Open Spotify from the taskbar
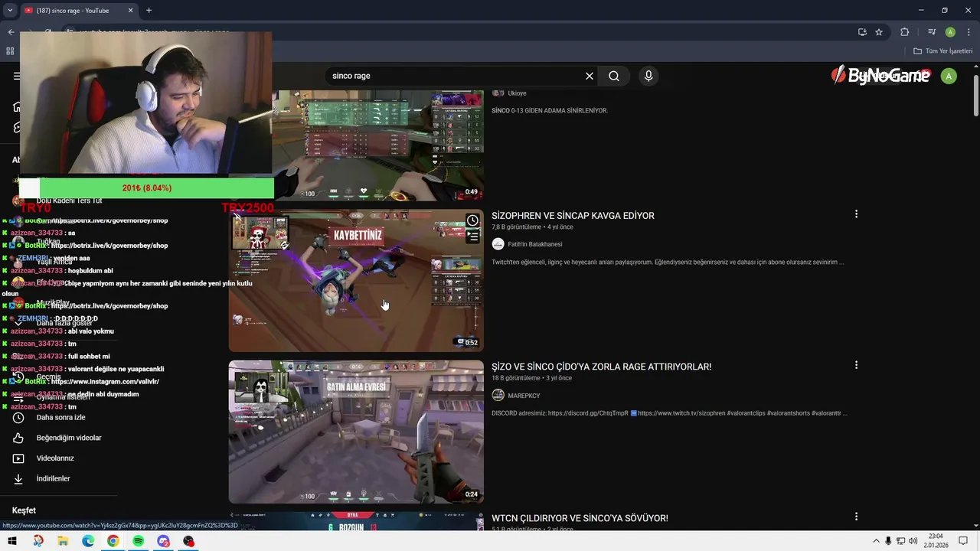The image size is (980, 551). [138, 541]
